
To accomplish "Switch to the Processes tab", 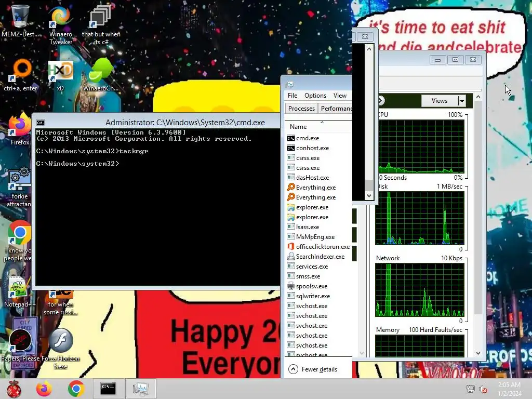I will pos(301,109).
